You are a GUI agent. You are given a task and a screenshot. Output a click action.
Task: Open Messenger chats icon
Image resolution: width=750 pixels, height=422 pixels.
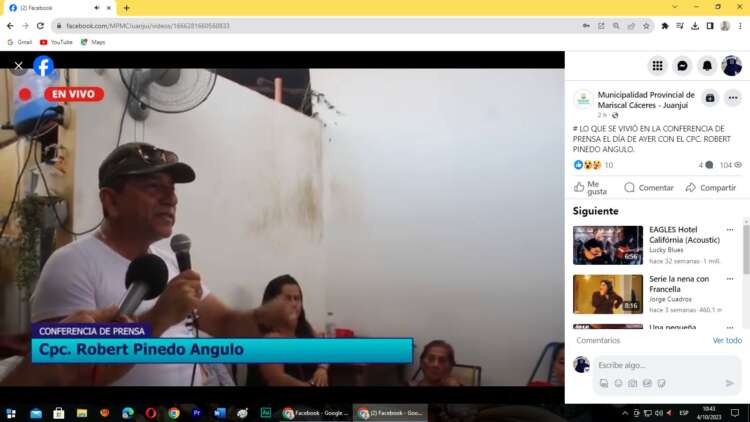tap(682, 66)
